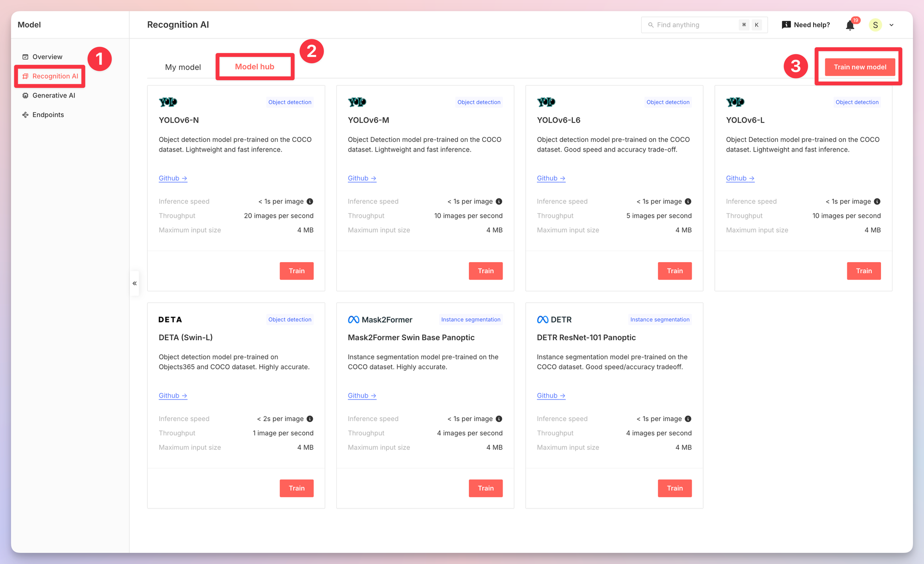Image resolution: width=924 pixels, height=564 pixels.
Task: Open the user avatar S menu
Action: pyautogui.click(x=875, y=25)
